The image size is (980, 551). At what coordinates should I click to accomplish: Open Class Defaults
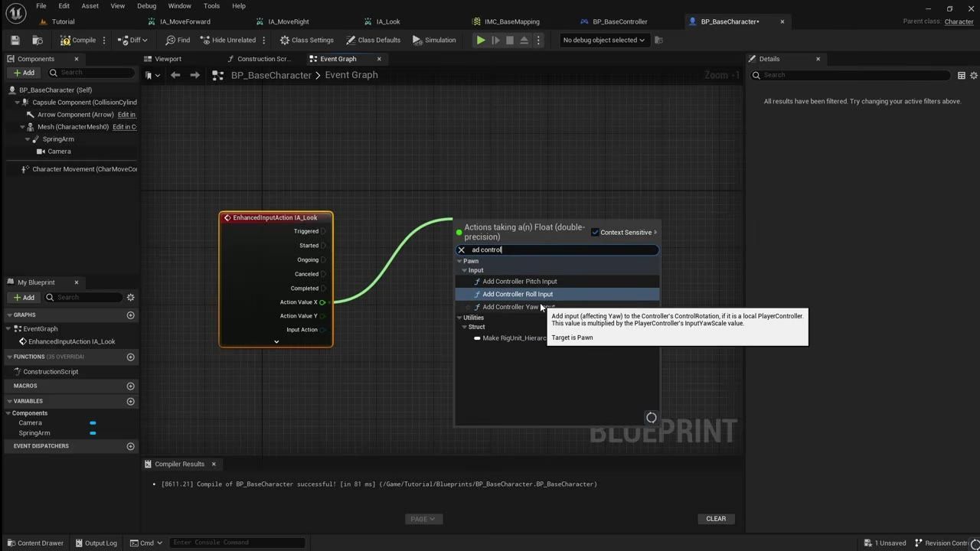(373, 40)
